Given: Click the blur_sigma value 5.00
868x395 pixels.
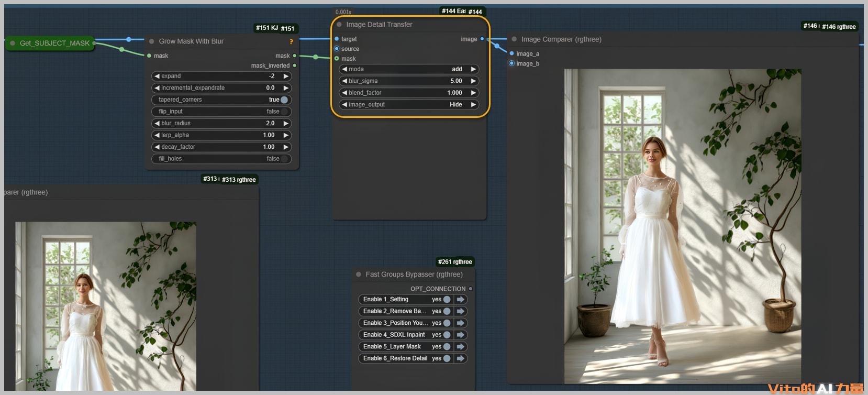Looking at the screenshot, I should (456, 81).
